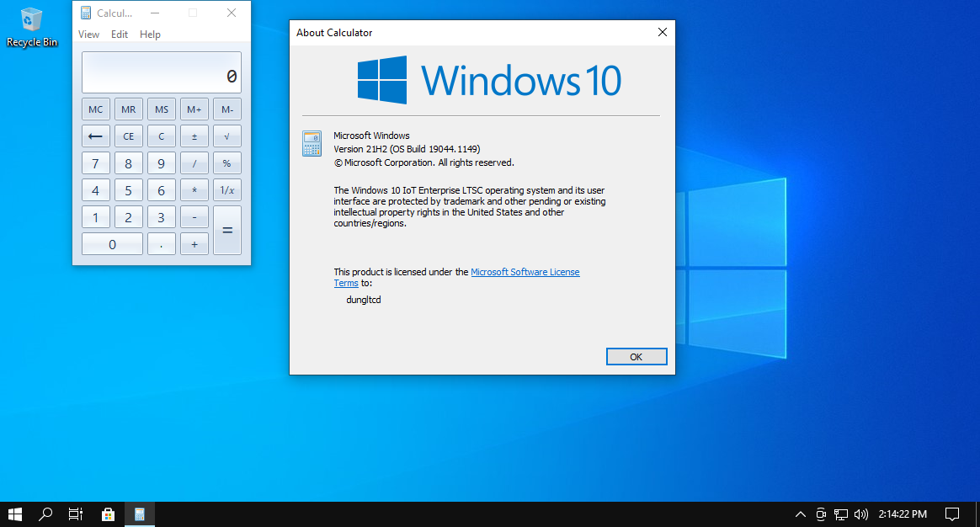Compute square root with √ key
Viewport: 980px width, 527px height.
[226, 136]
